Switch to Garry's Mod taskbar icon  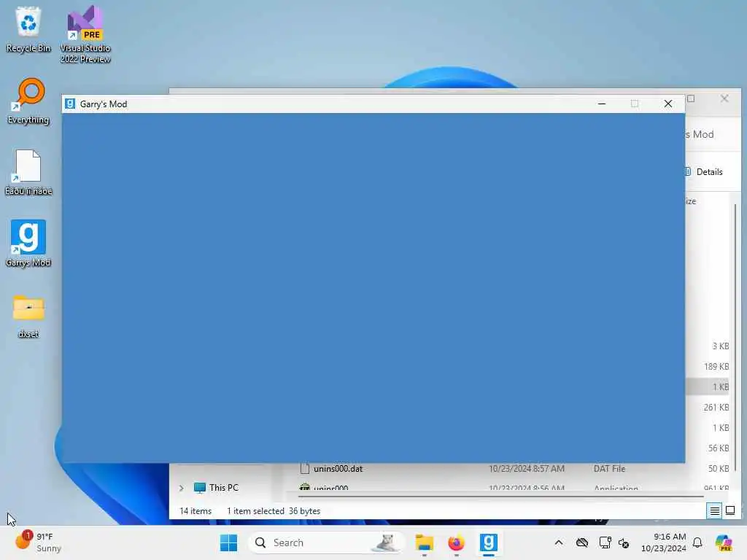click(488, 542)
